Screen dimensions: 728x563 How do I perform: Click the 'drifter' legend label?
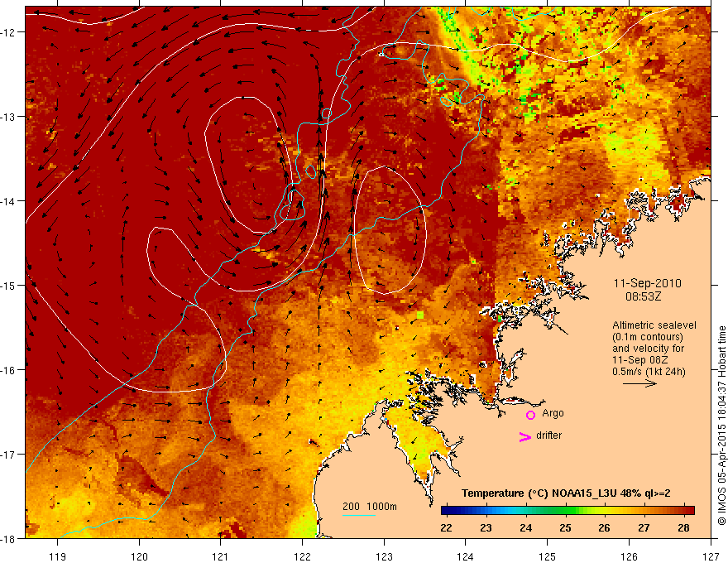tap(548, 435)
